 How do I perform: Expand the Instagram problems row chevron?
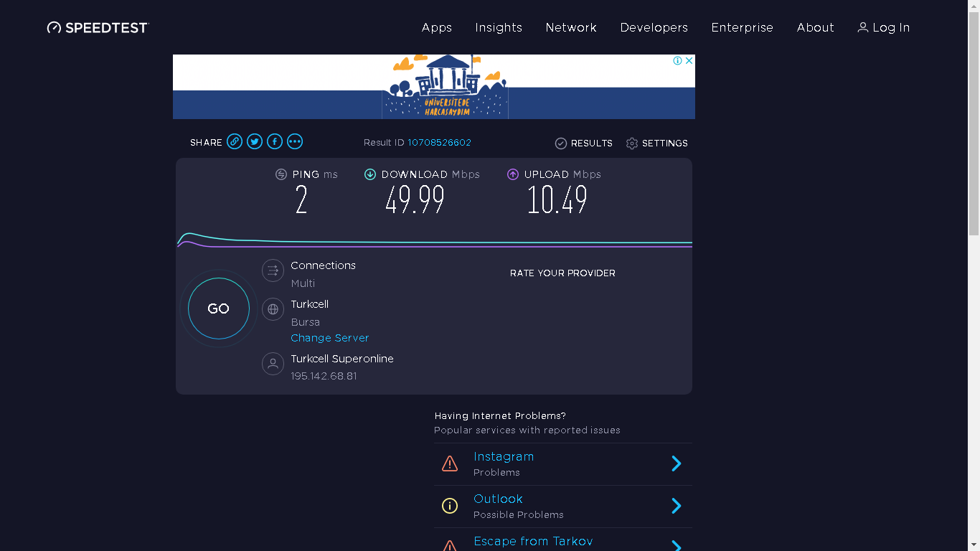coord(676,463)
